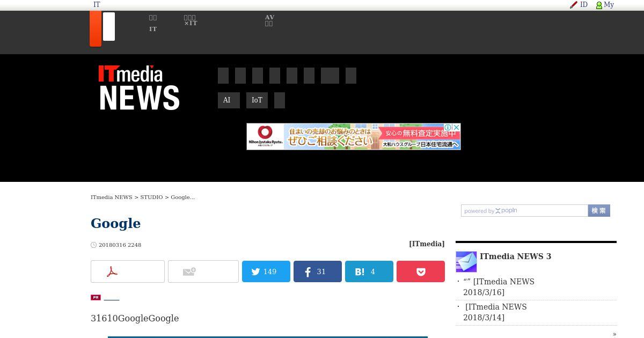This screenshot has height=338, width=644.
Task: Click the red PR label icon
Action: pos(96,297)
